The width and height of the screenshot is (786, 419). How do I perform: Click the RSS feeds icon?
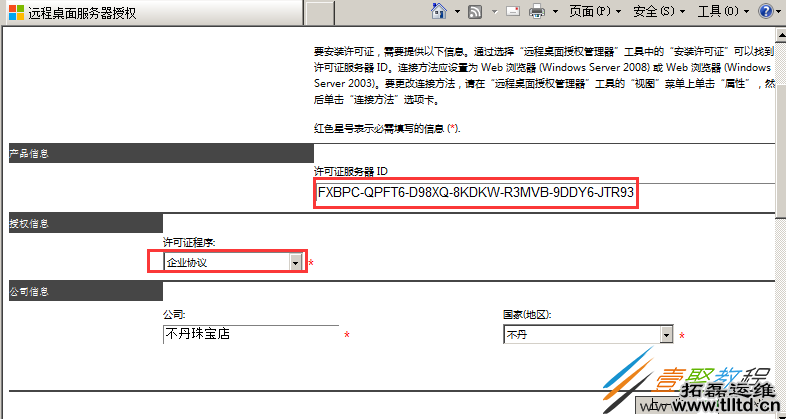coord(475,12)
